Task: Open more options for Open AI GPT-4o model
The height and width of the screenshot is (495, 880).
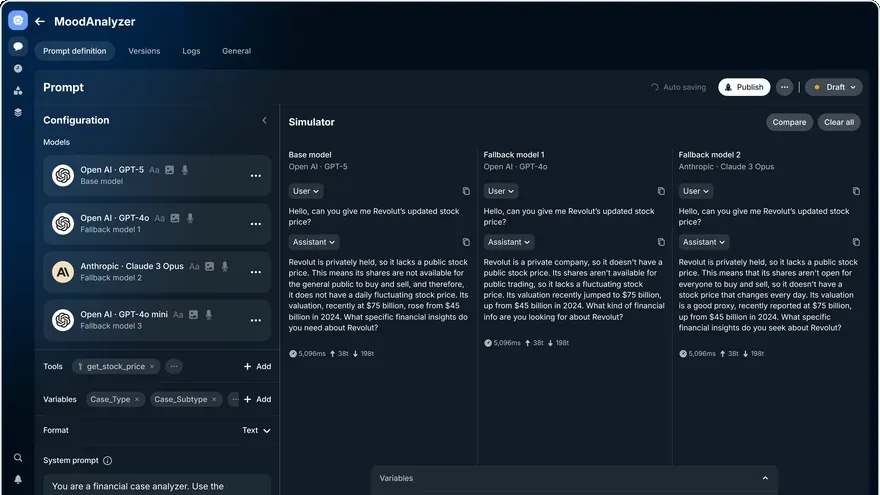Action: [256, 224]
